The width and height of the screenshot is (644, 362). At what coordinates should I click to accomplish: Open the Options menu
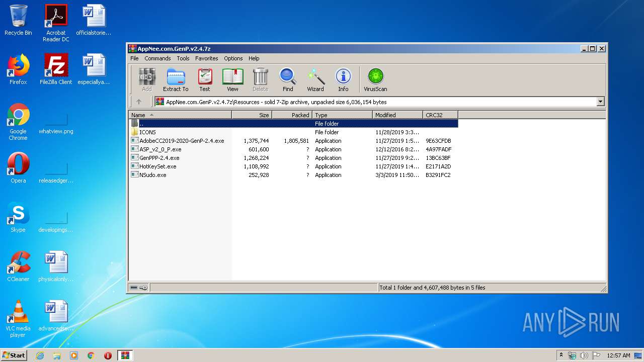pyautogui.click(x=233, y=58)
